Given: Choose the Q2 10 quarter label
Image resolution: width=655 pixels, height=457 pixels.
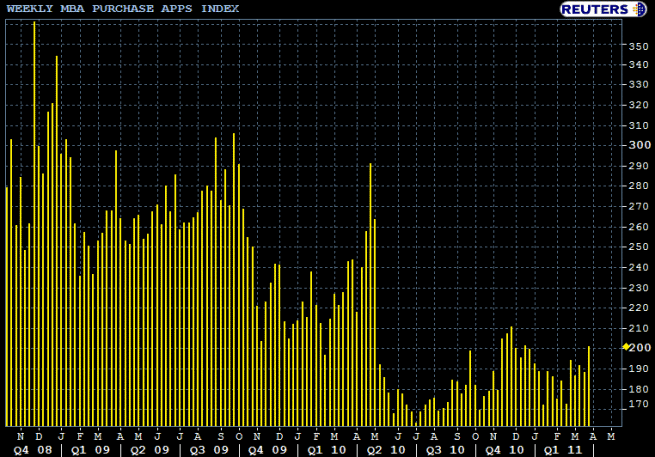Looking at the screenshot, I should (x=384, y=449).
